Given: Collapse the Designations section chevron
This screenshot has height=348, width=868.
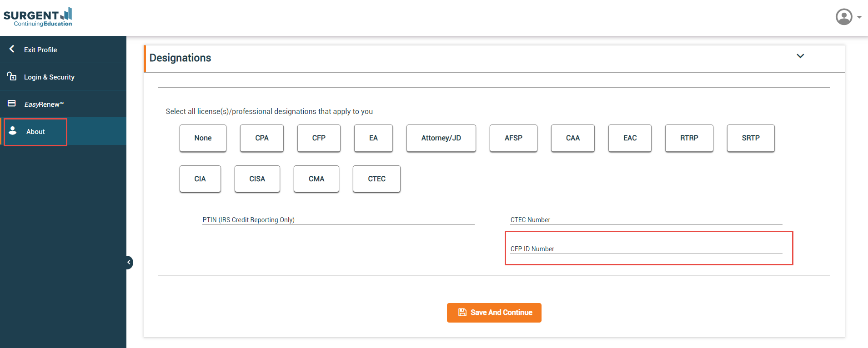Looking at the screenshot, I should [x=800, y=56].
